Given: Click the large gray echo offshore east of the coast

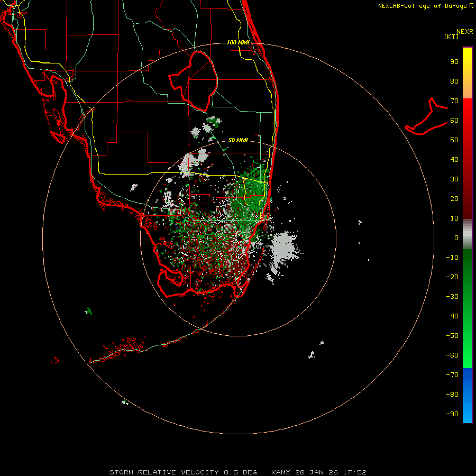Looking at the screenshot, I should pyautogui.click(x=283, y=248).
